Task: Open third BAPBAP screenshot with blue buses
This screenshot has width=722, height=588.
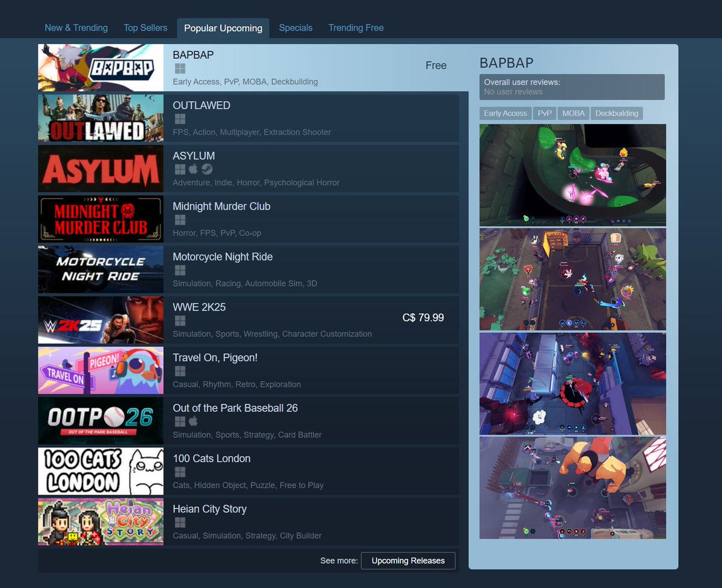Action: pos(573,383)
